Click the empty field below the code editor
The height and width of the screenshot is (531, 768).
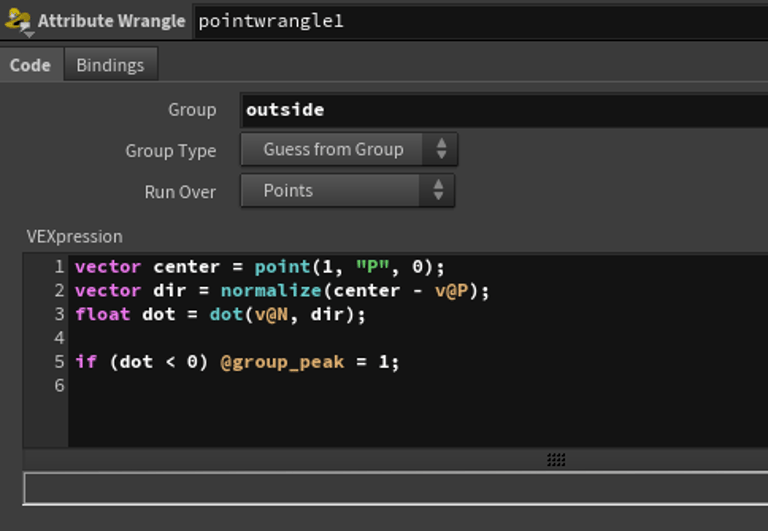(x=396, y=488)
